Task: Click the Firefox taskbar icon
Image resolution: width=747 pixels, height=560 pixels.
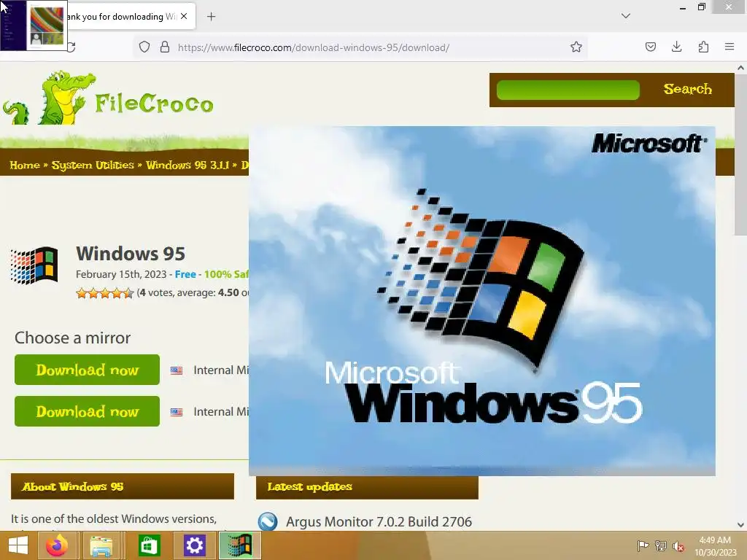Action: [x=57, y=545]
